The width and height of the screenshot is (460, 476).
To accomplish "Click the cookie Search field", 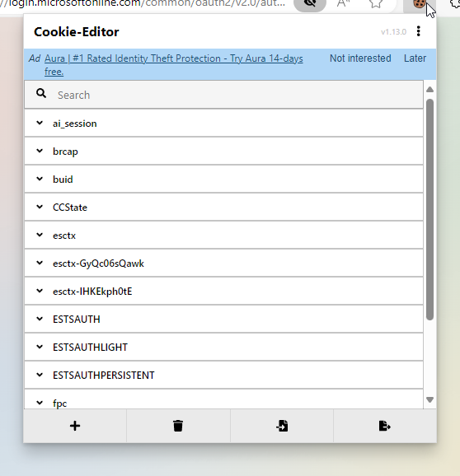I will pyautogui.click(x=224, y=95).
